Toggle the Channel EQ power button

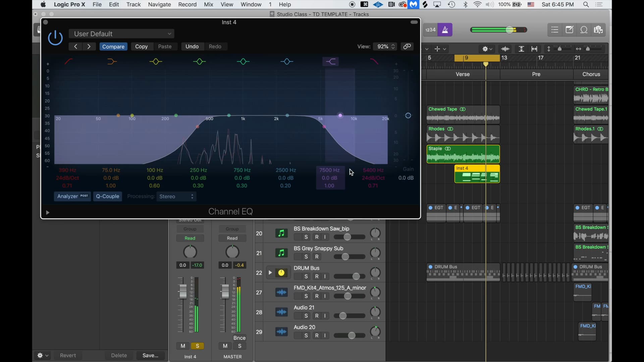click(55, 38)
